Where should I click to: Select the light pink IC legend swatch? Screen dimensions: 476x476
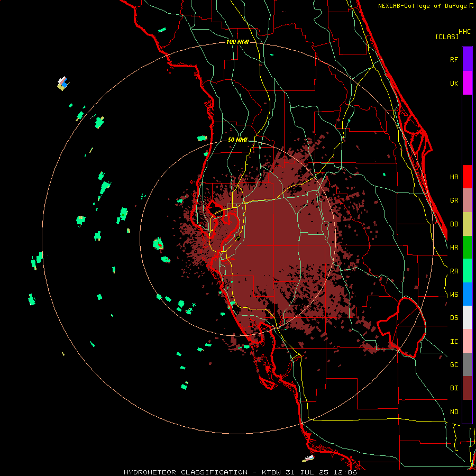[x=467, y=341]
